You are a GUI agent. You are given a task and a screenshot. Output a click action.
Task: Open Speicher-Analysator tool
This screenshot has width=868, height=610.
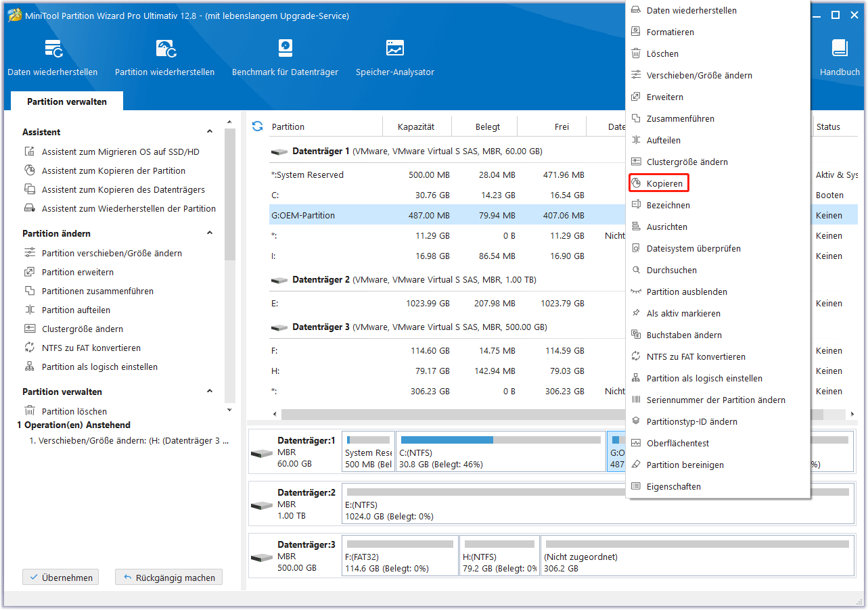tap(395, 57)
